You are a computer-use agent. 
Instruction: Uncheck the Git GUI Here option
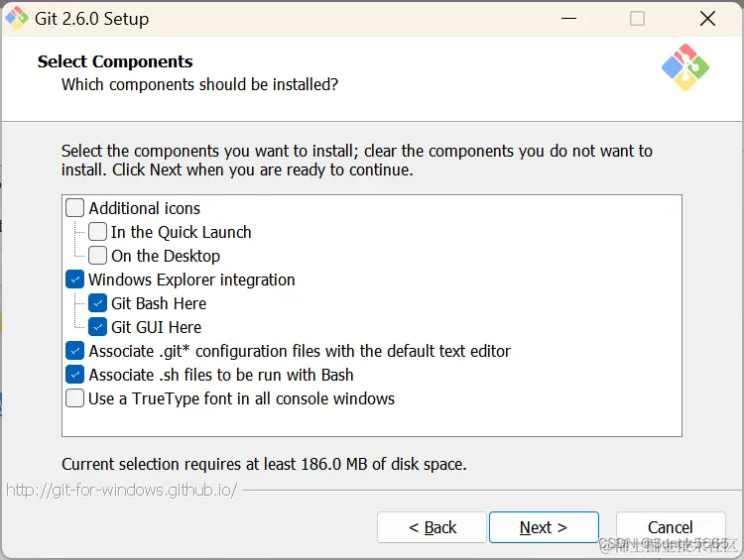[x=98, y=327]
